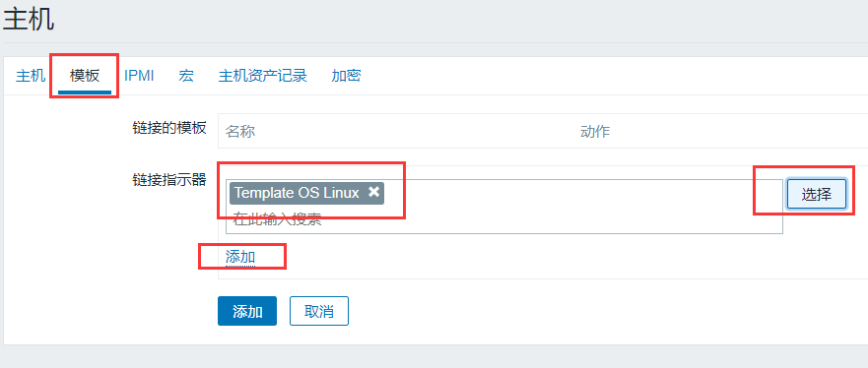Click the blue 添加 submit button

(x=247, y=311)
